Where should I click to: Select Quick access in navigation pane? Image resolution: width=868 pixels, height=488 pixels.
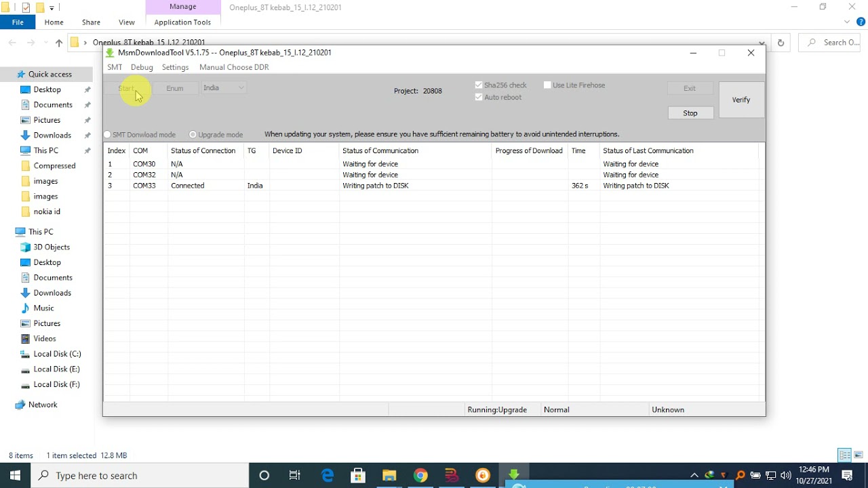point(50,75)
